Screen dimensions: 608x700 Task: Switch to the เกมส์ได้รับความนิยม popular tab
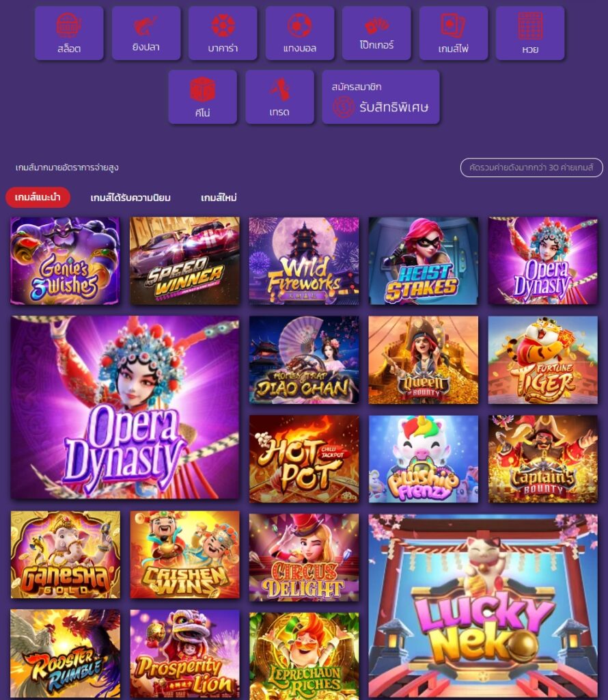point(130,198)
